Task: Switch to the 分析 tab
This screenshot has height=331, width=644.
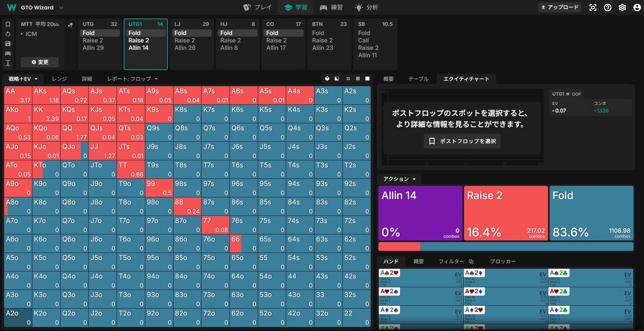Action: (366, 8)
